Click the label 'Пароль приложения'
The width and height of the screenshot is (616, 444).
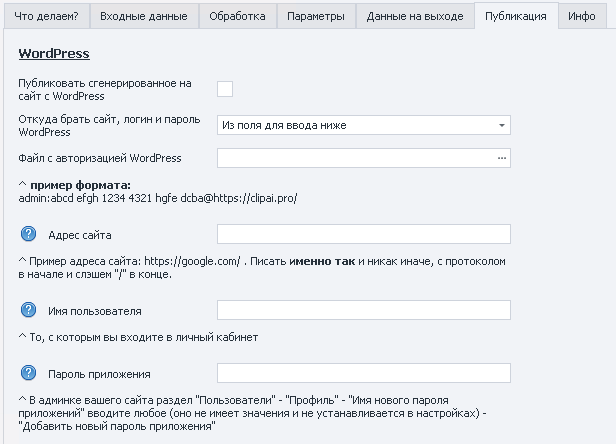point(99,374)
